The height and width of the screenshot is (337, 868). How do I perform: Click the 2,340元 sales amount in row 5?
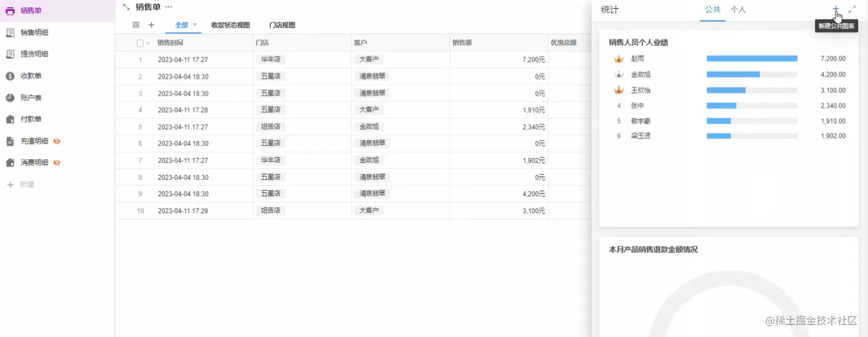533,127
